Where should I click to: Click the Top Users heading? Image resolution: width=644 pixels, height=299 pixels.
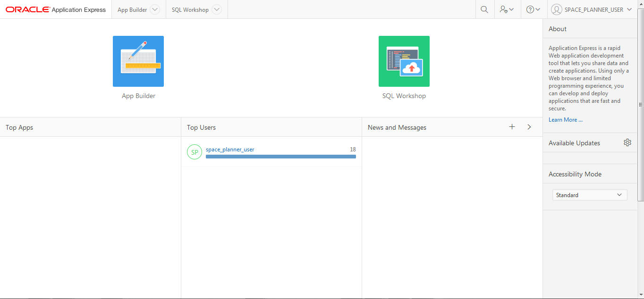201,127
